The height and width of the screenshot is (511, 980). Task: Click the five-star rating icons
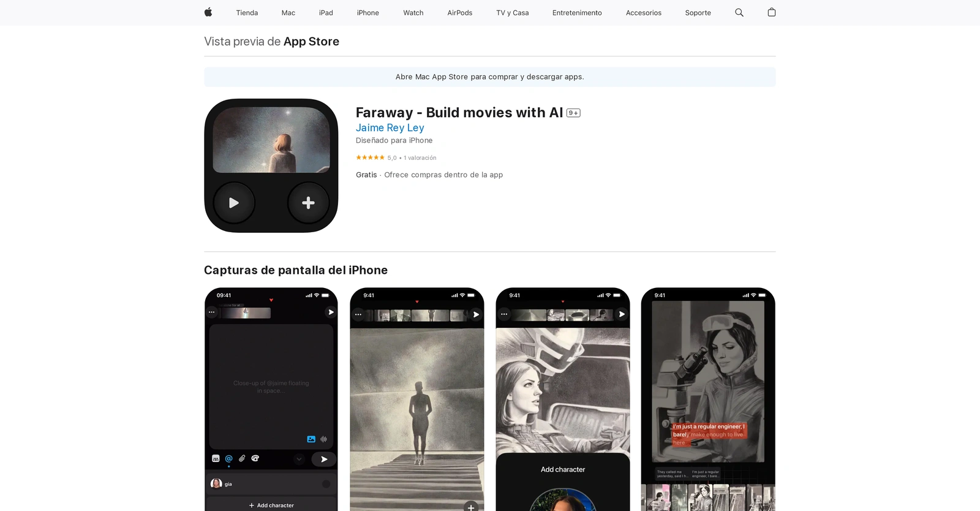pyautogui.click(x=370, y=157)
